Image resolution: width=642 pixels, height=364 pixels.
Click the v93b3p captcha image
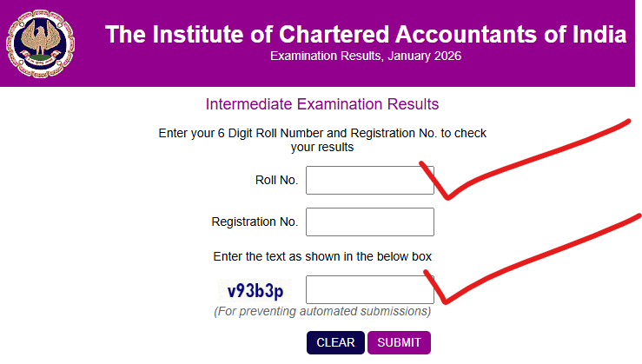pos(255,290)
